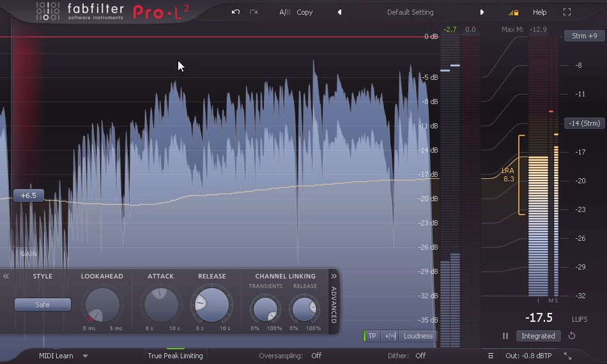
Task: Open the Out: -0.8 dBTP output setting
Action: point(528,356)
